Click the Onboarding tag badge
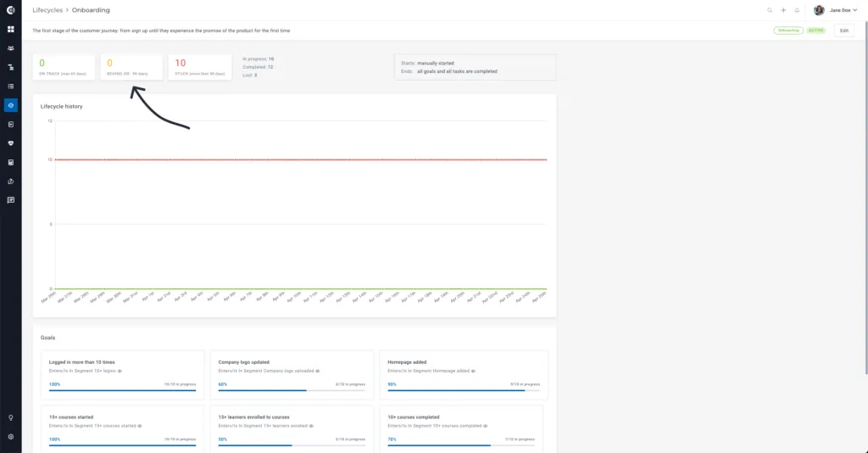This screenshot has width=868, height=453. coord(788,31)
